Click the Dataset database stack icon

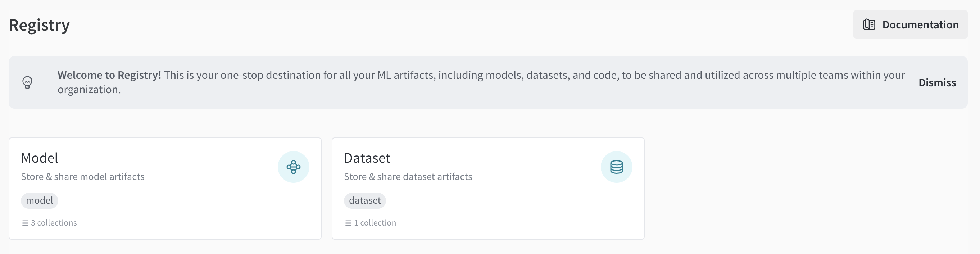point(616,167)
